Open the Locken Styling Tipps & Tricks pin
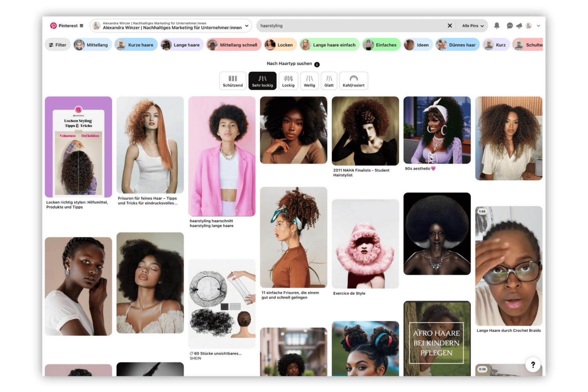 tap(78, 147)
